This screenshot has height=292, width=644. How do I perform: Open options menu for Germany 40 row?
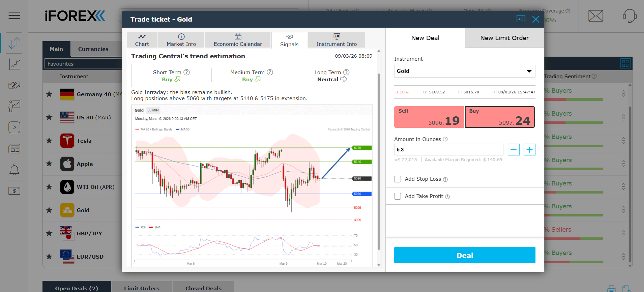(623, 94)
